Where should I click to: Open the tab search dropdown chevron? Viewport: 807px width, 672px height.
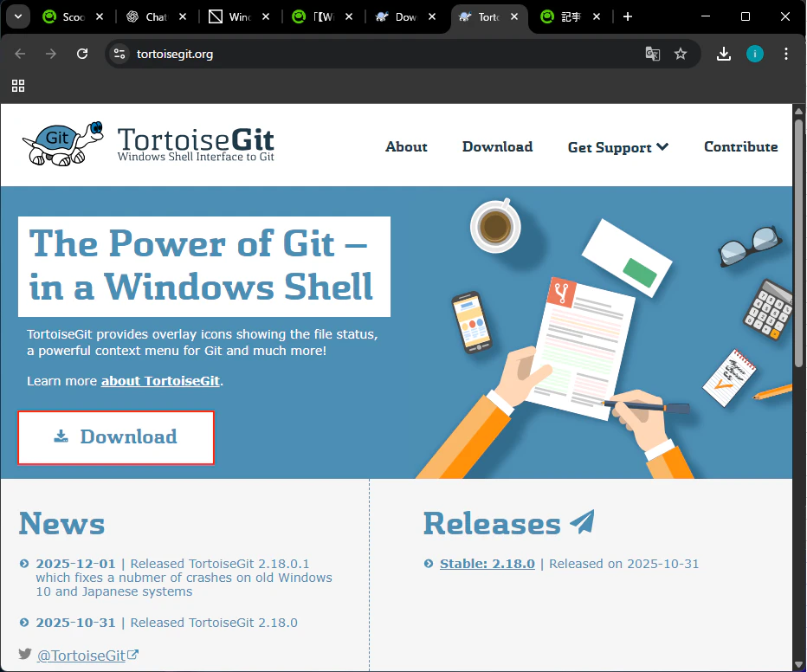point(18,17)
